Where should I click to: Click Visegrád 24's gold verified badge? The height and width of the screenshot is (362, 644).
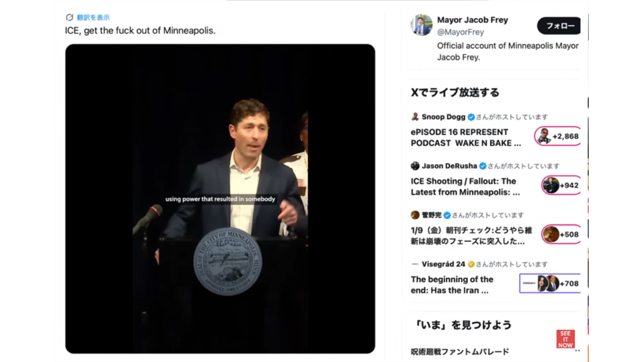pos(471,265)
